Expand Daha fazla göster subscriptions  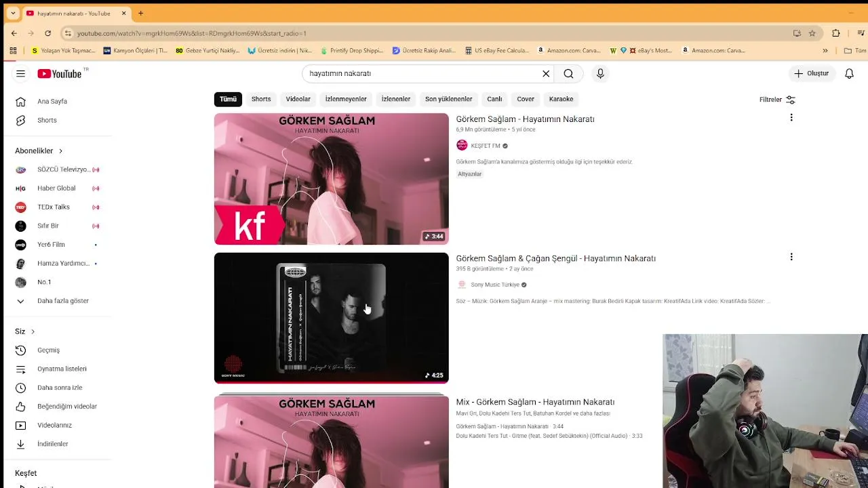[x=58, y=301]
